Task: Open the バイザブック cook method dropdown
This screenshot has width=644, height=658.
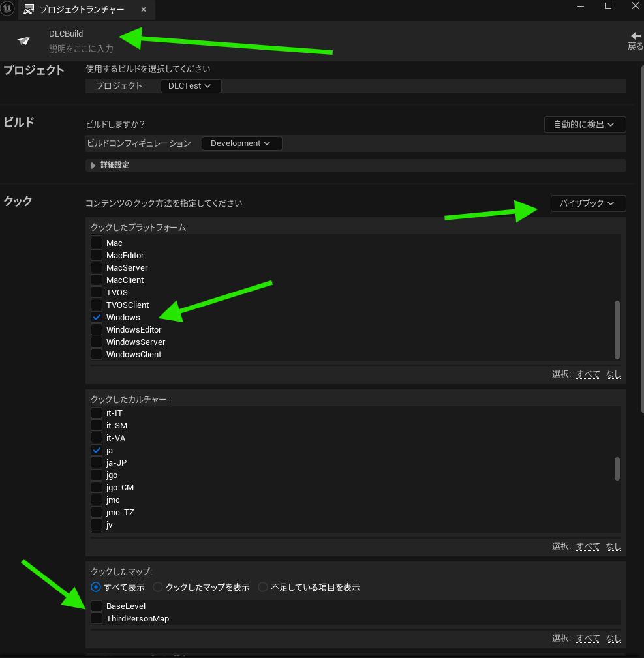Action: tap(588, 203)
